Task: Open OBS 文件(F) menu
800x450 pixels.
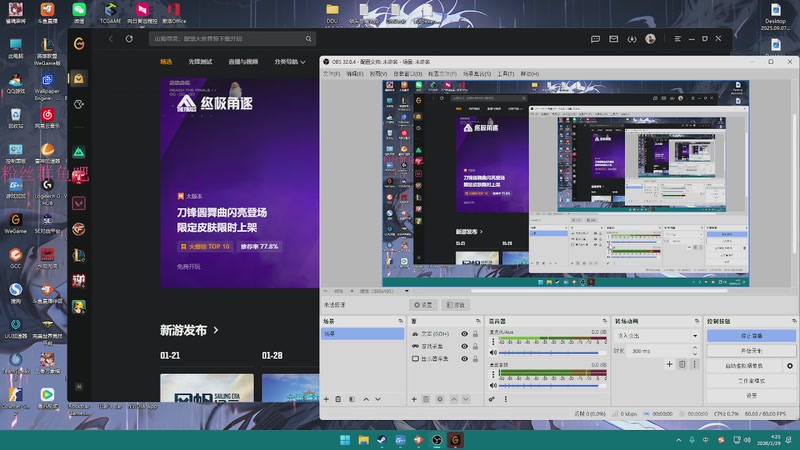Action: 332,74
